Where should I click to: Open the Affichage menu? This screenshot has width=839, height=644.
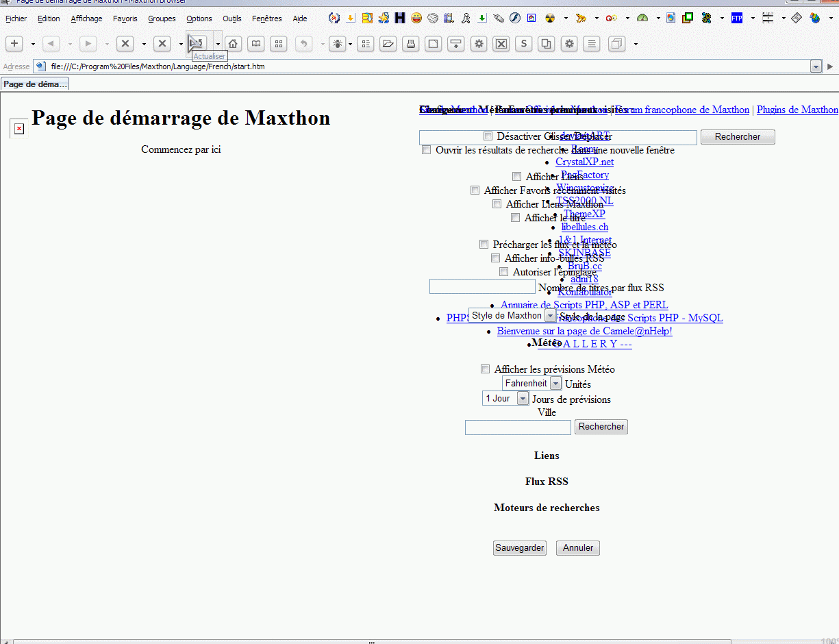click(x=86, y=18)
